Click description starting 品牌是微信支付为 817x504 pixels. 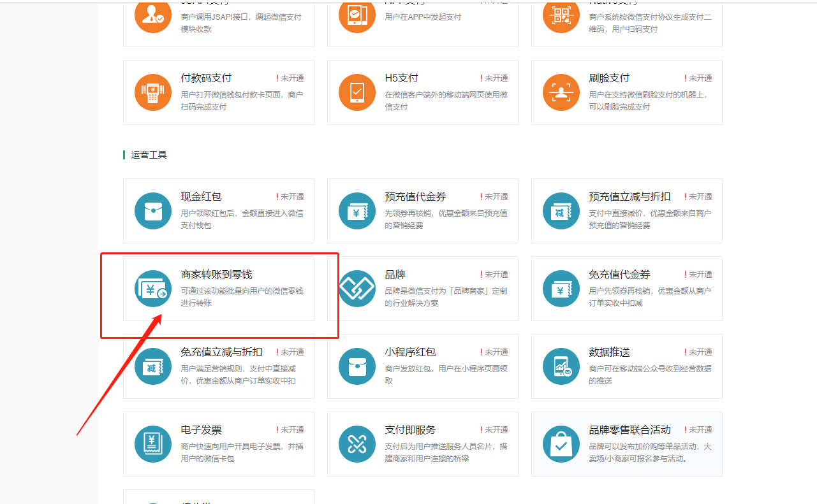click(446, 297)
